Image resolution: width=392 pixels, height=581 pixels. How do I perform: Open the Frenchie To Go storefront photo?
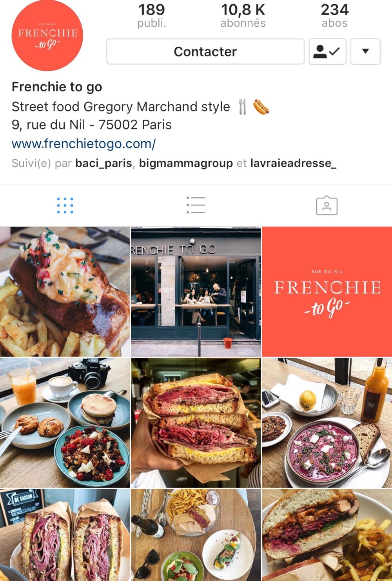click(196, 291)
